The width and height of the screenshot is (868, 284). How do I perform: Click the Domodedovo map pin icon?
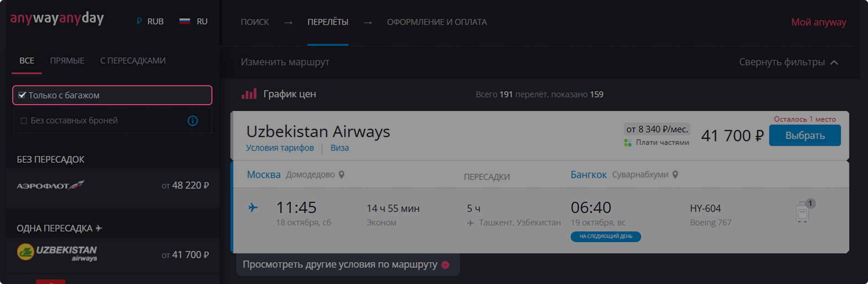click(341, 175)
